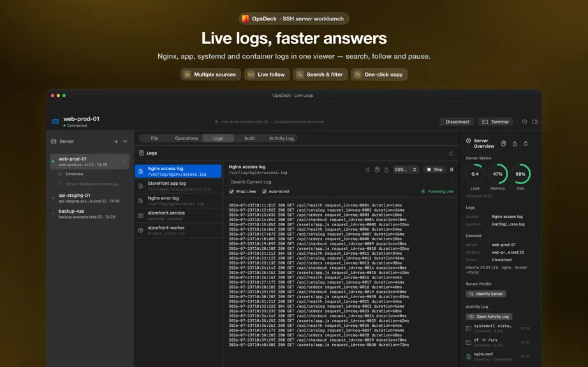Add a new server with plus icon
The height and width of the screenshot is (367, 588).
116,141
